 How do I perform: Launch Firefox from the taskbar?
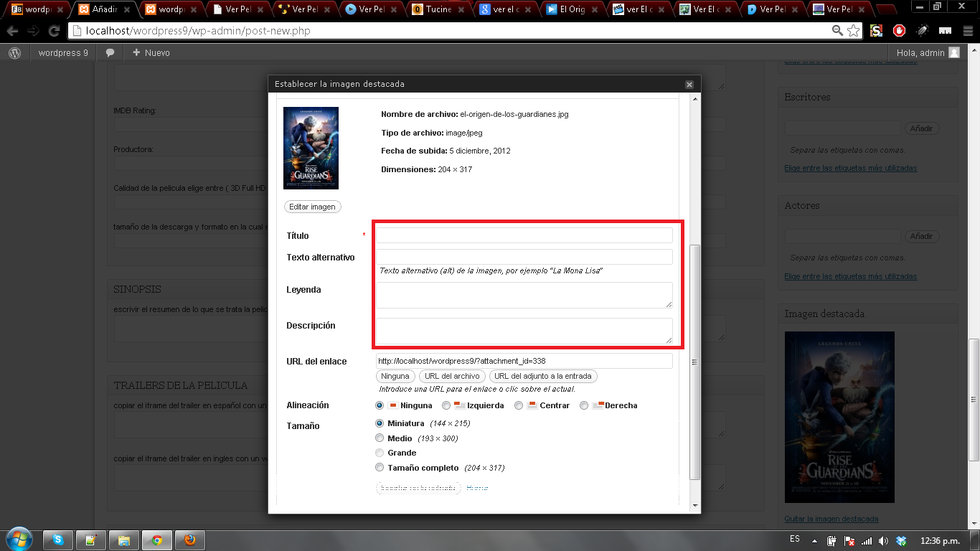190,540
